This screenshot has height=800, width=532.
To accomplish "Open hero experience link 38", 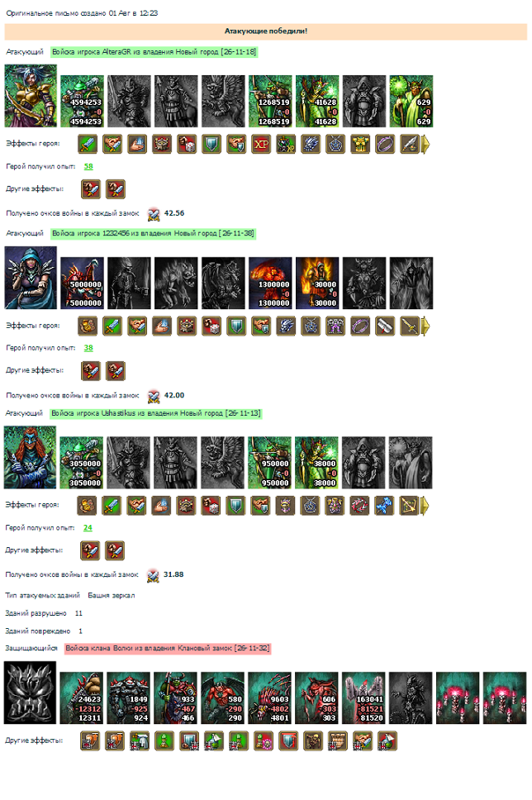I will coord(88,348).
